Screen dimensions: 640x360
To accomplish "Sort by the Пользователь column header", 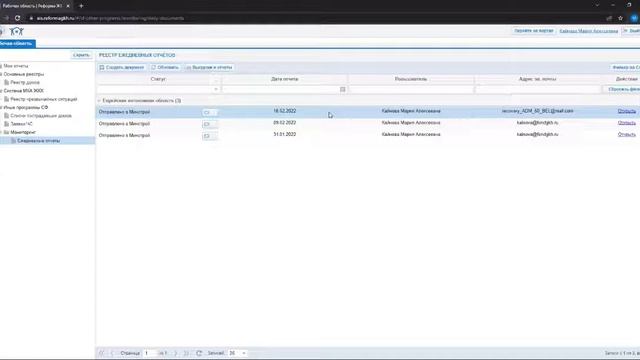I will 411,79.
